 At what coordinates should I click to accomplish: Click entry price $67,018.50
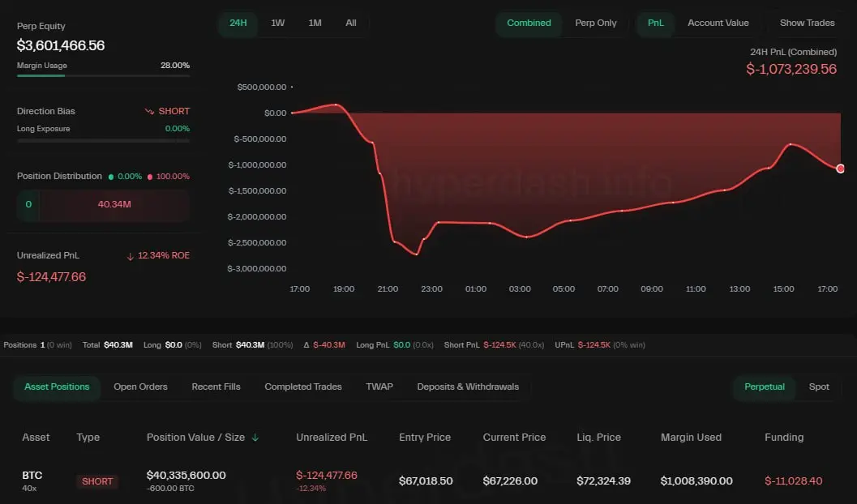[x=426, y=481]
